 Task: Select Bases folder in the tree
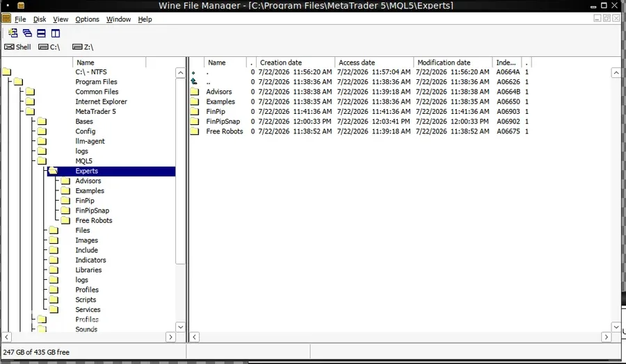pos(84,122)
